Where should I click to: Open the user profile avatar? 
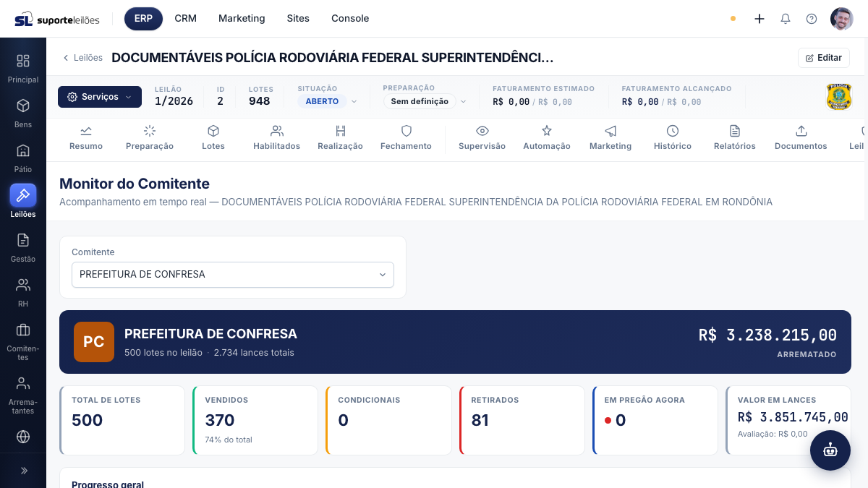click(842, 19)
